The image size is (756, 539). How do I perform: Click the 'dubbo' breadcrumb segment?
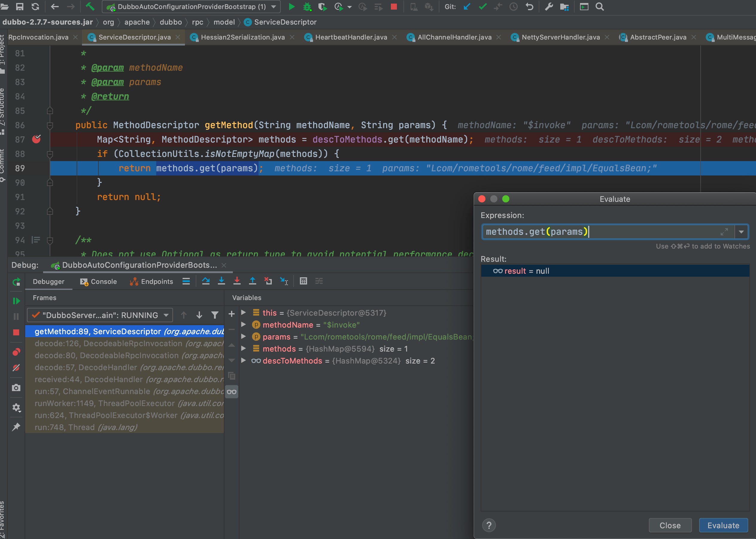[171, 22]
